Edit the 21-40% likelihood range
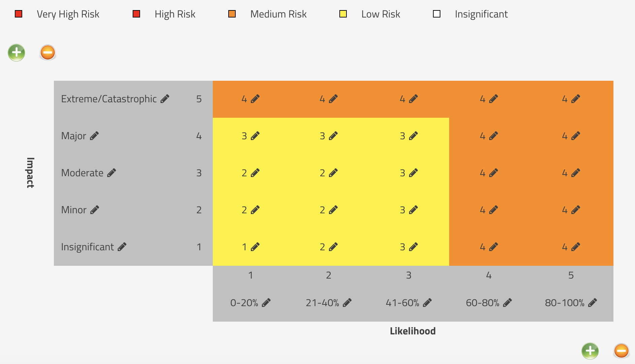 348,302
